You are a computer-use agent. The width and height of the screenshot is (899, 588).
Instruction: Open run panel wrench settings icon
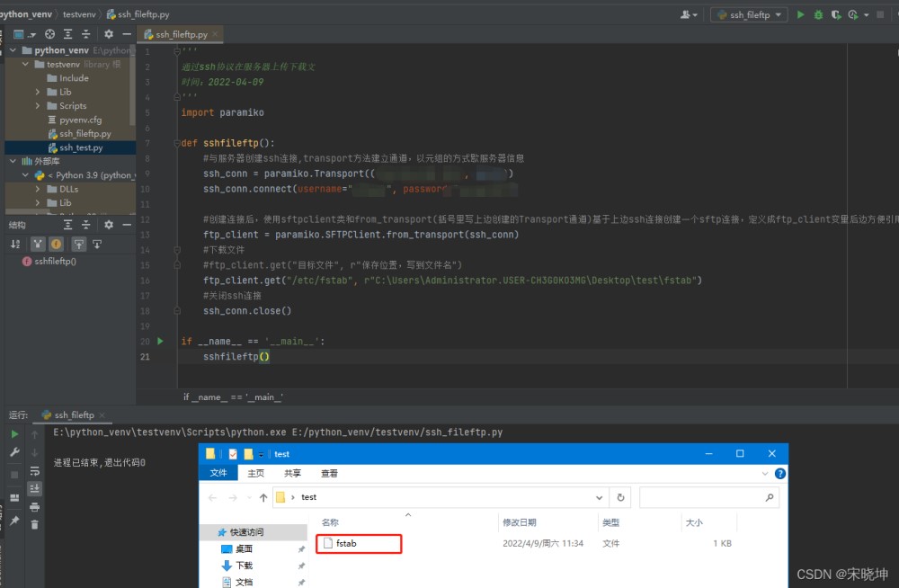pos(15,452)
